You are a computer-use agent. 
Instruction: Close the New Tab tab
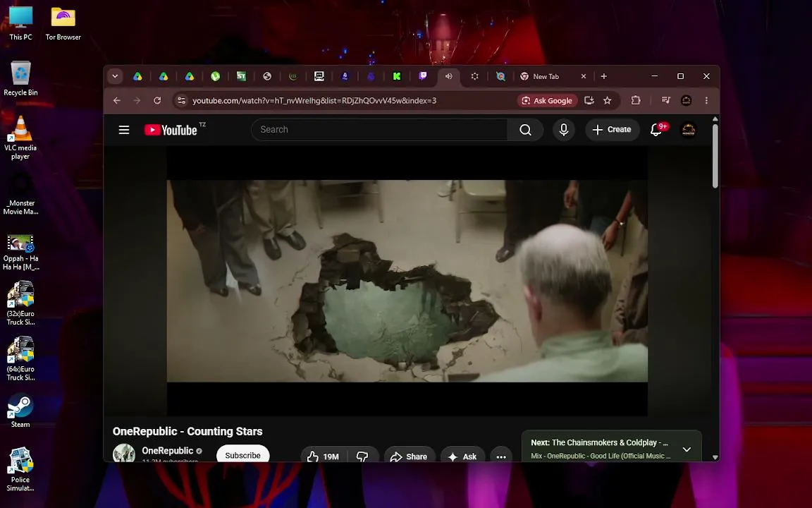(x=584, y=76)
